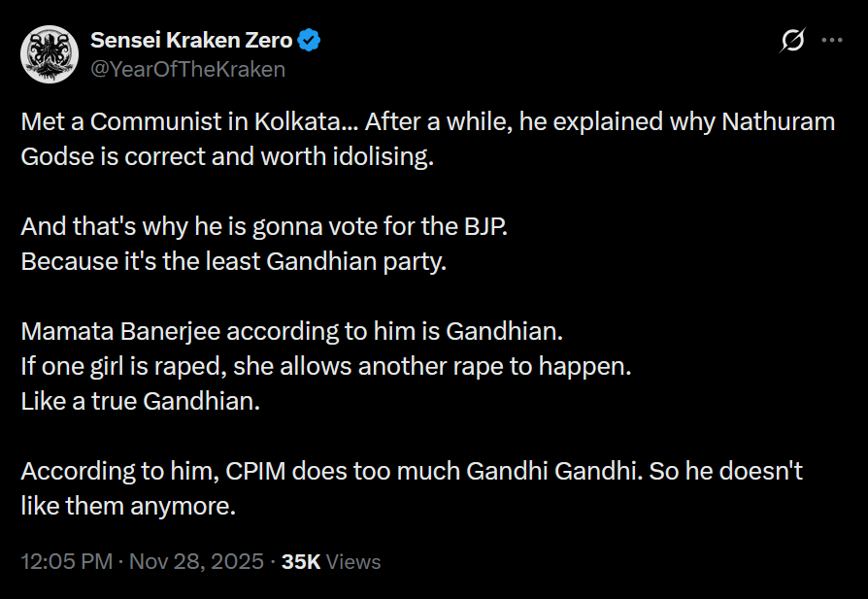
Task: Click the 'Like a true Gandhian.' line
Action: coord(141,401)
